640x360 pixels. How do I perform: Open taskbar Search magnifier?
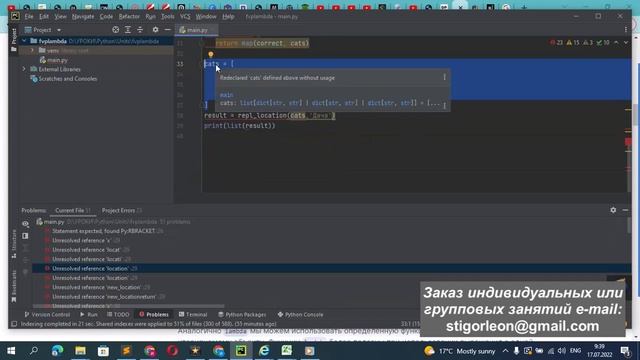click(x=34, y=351)
